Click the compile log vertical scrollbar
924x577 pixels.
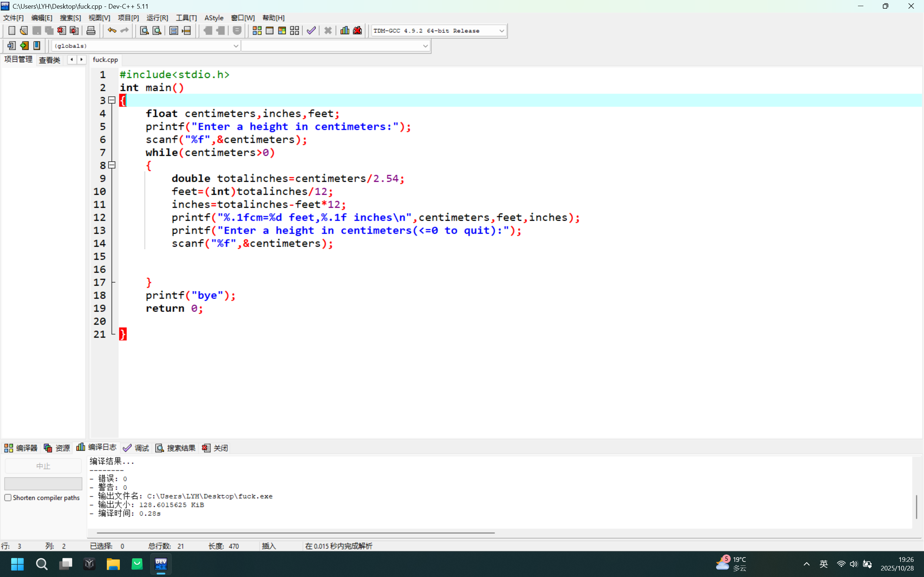point(916,507)
